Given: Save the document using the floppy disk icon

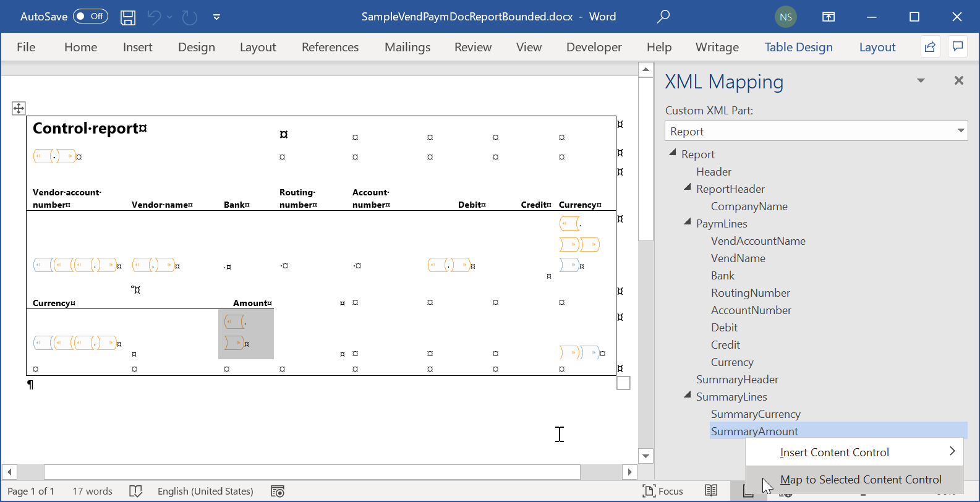Looking at the screenshot, I should click(128, 17).
